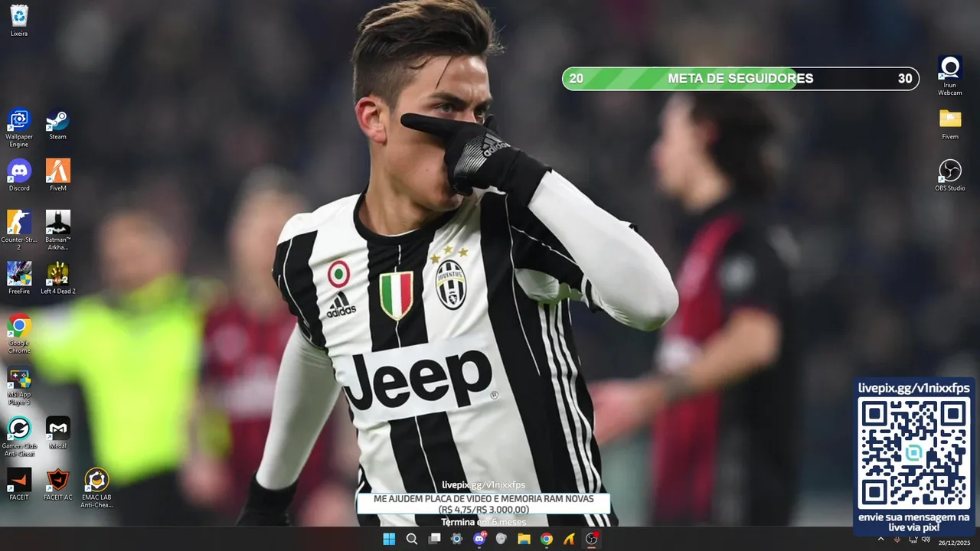Screen dimensions: 980x551
Task: Open the Wallpaper Engine desktop shortcut
Action: [19, 128]
